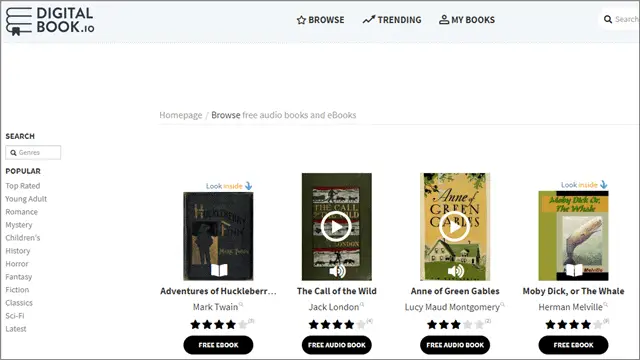This screenshot has height=360, width=640.
Task: Click search icon next to Jack London
Action: [362, 304]
